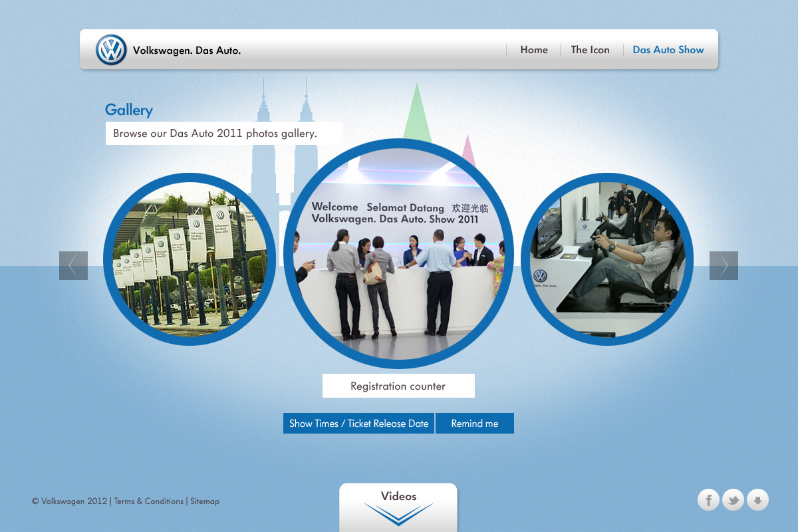Open the Home menu item
Image resolution: width=798 pixels, height=532 pixels.
click(x=534, y=50)
